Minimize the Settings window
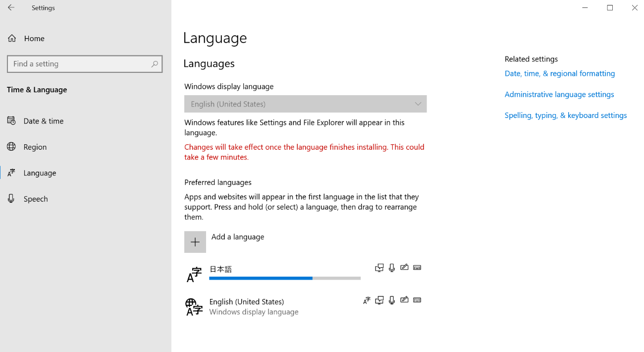Screen dimensions: 644x352 pos(585,8)
